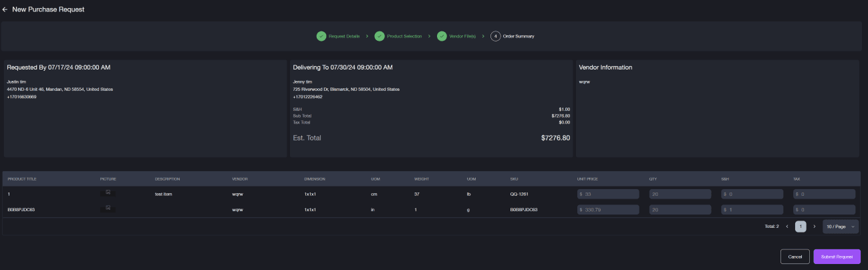
Task: Switch to the Request Details step
Action: point(344,36)
